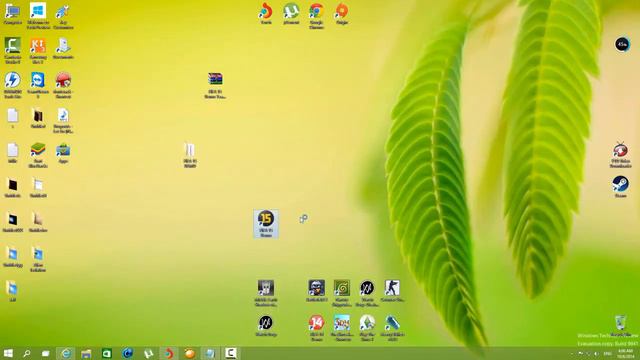The image size is (640, 360).
Task: Open the Coc Coc browser taskbar button
Action: [x=169, y=353]
